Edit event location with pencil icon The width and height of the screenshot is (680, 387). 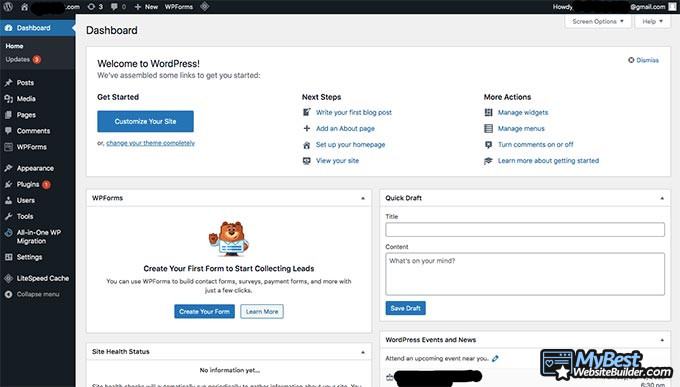(x=495, y=358)
